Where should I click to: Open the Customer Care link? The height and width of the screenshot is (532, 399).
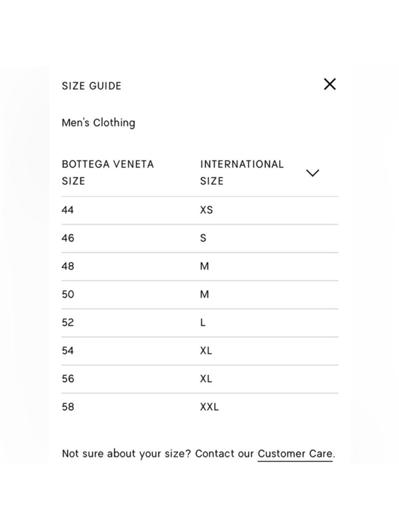[x=295, y=454]
